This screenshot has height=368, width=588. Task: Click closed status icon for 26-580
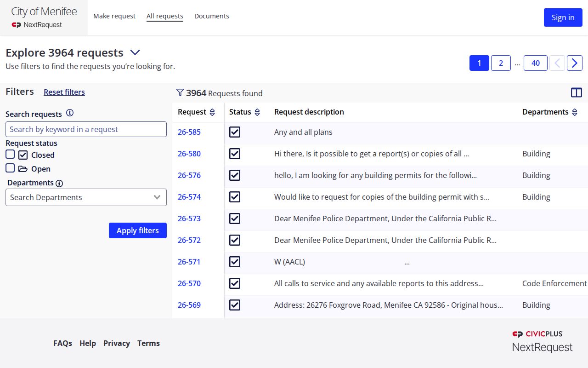235,154
